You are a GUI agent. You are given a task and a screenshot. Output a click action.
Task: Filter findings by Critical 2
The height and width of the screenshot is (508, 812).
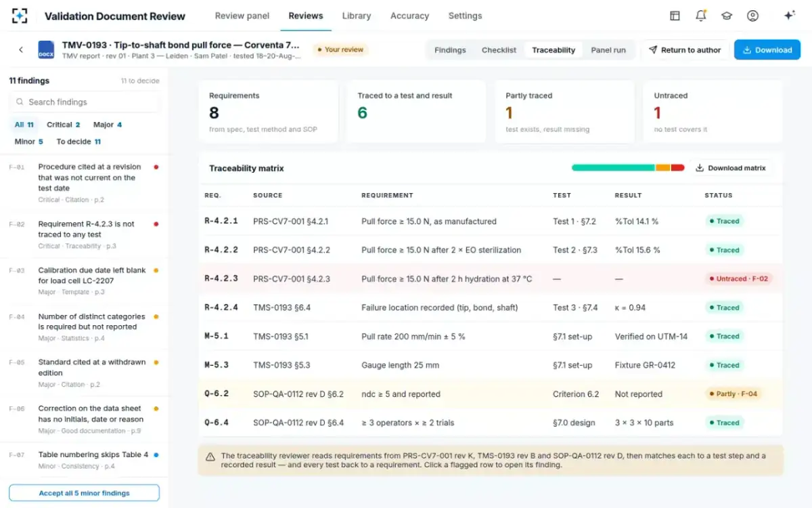pyautogui.click(x=64, y=125)
